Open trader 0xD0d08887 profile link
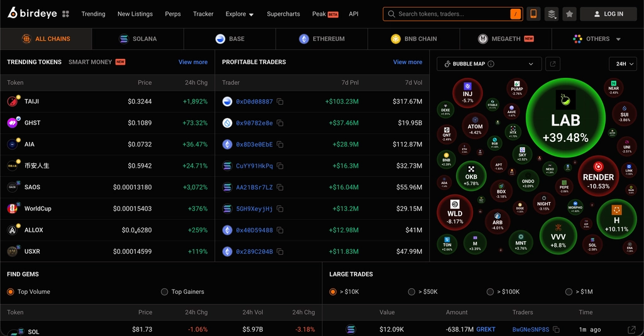Viewport: 644px width, 336px height. pyautogui.click(x=254, y=101)
